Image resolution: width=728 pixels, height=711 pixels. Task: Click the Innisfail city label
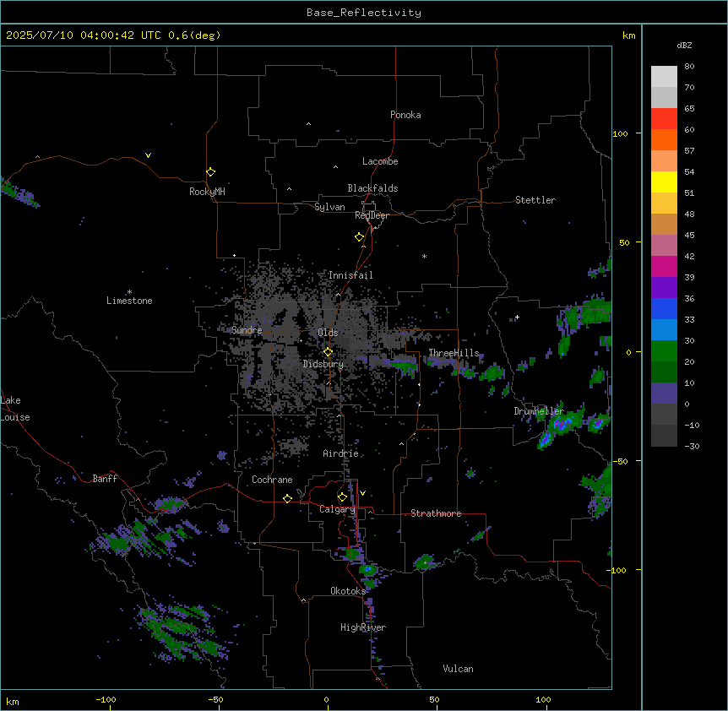tap(350, 275)
